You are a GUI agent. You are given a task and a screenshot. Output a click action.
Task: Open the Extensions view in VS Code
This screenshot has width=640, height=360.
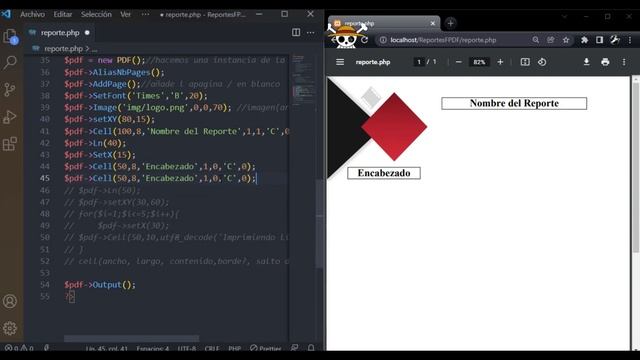10,144
